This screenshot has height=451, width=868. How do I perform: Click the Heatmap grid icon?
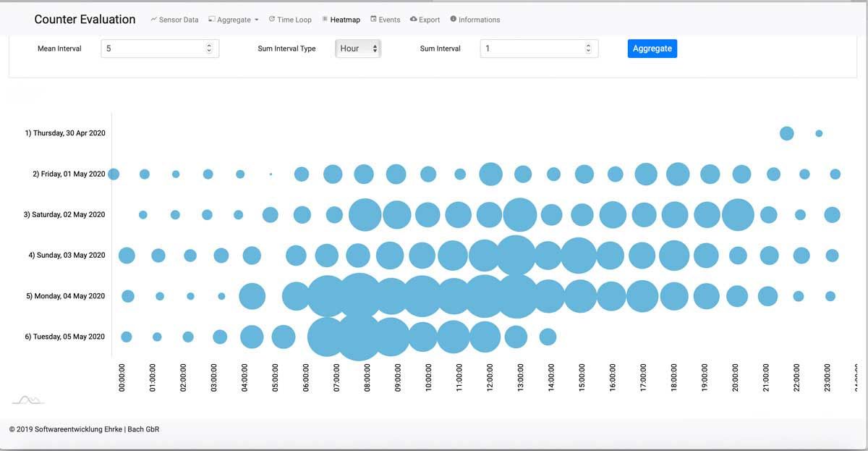pos(325,20)
